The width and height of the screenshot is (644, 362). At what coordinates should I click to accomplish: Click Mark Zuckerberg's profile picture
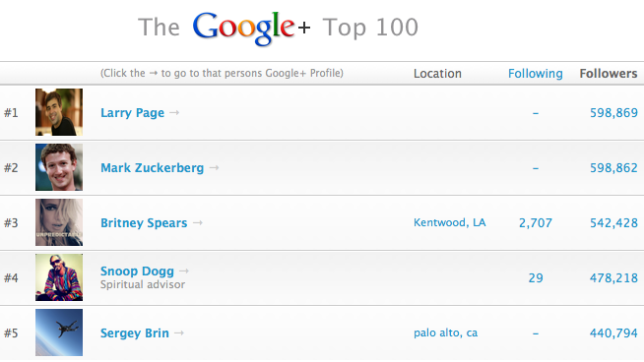(59, 167)
